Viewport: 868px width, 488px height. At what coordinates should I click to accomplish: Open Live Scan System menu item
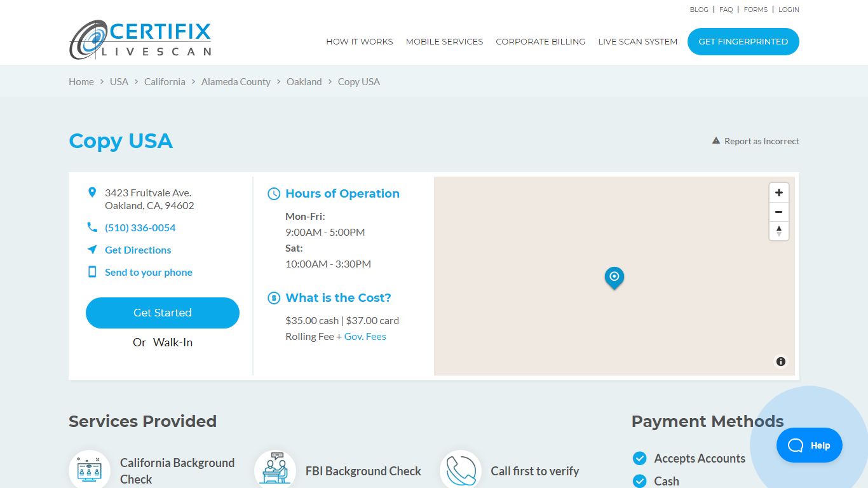pos(638,41)
